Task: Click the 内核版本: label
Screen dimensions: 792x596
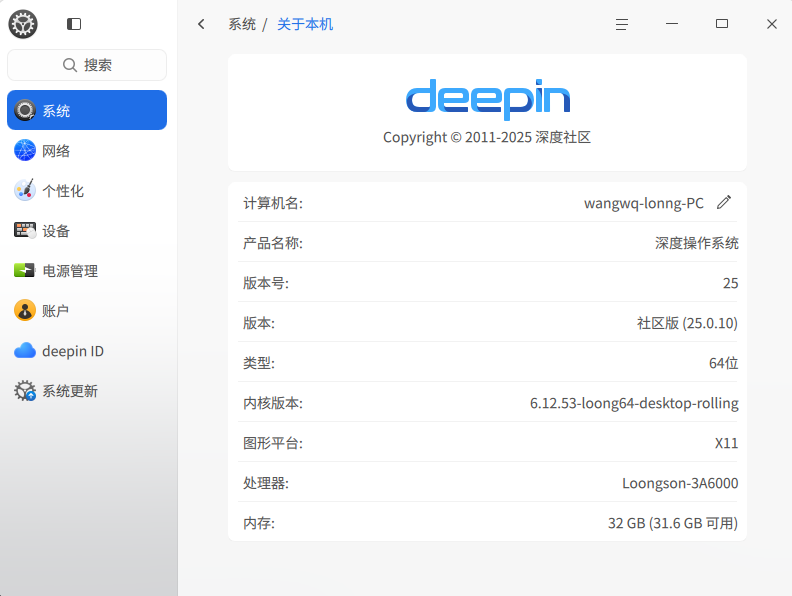Action: click(x=273, y=403)
